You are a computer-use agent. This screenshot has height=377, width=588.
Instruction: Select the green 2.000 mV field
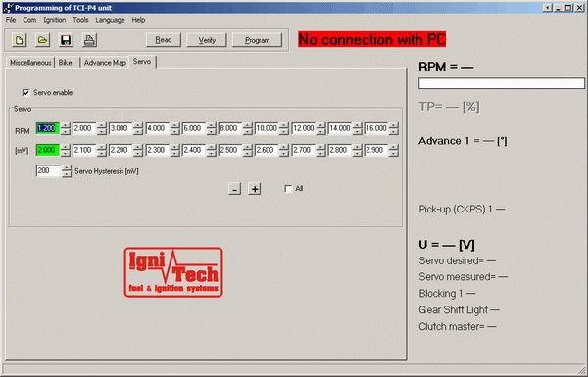tap(48, 150)
